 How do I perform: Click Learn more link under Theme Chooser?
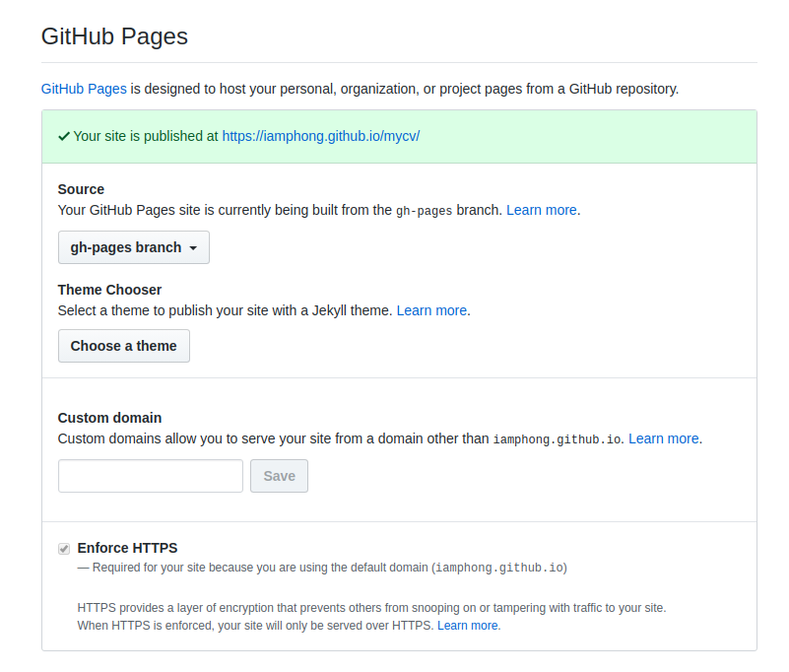click(x=431, y=310)
